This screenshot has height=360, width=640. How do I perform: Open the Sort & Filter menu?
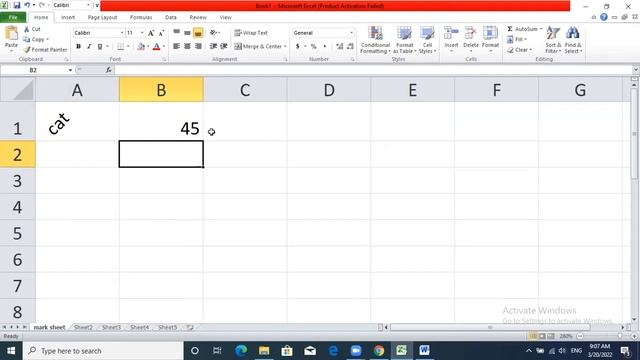[x=553, y=40]
